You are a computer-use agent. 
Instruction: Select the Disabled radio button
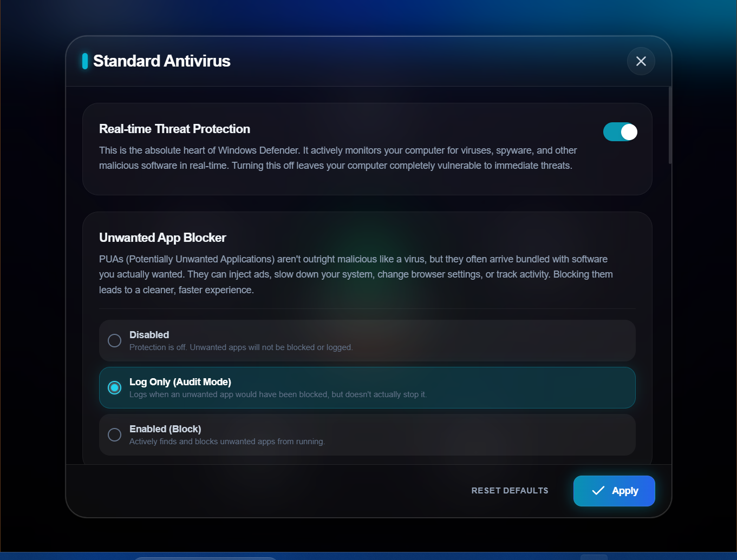(x=115, y=340)
